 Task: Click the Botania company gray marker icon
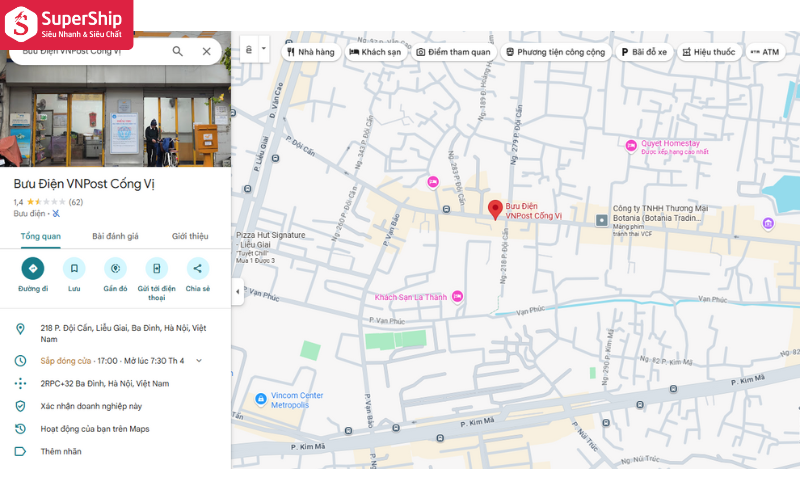click(x=602, y=220)
